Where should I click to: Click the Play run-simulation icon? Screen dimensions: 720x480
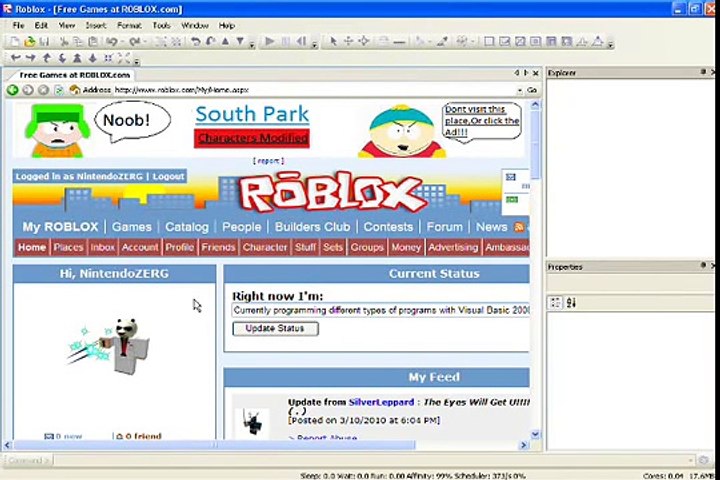click(x=270, y=42)
